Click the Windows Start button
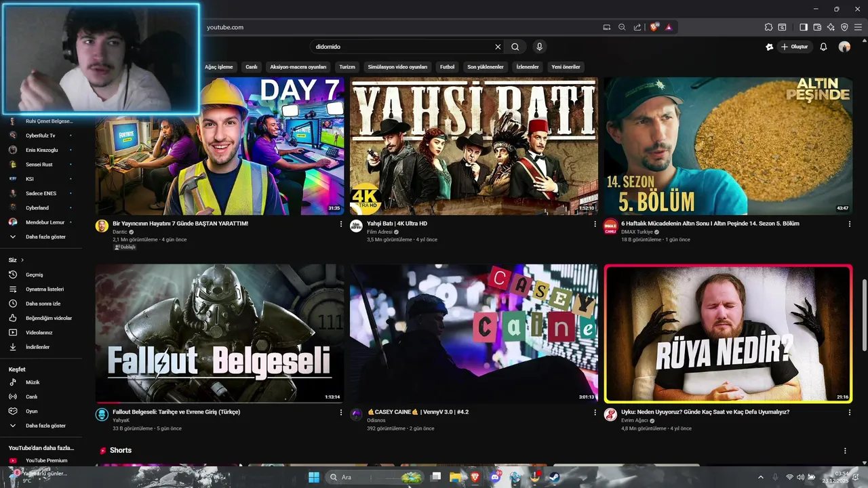This screenshot has height=488, width=868. pos(314,477)
